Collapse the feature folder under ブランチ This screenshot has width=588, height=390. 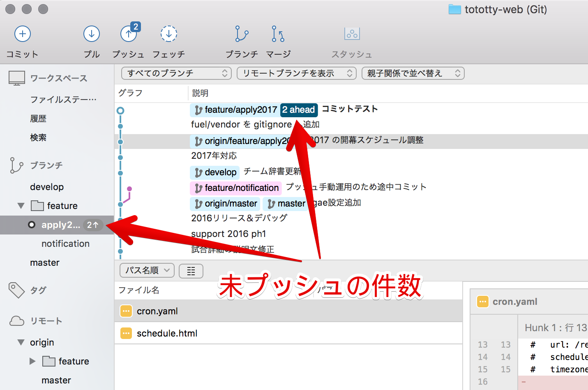21,206
